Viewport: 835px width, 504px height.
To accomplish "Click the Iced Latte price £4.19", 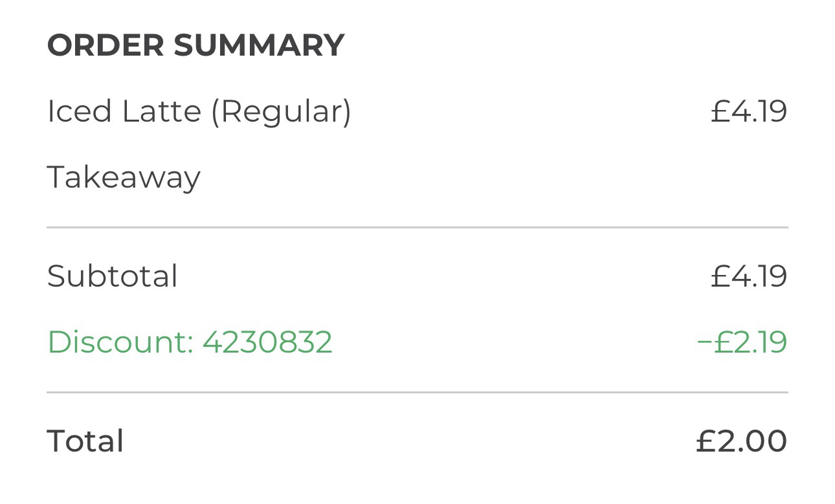I will [x=748, y=111].
